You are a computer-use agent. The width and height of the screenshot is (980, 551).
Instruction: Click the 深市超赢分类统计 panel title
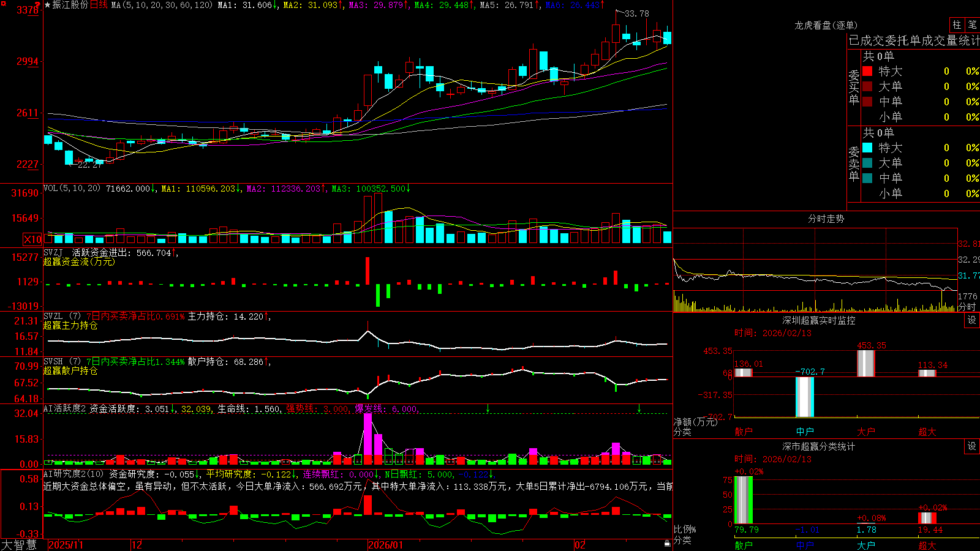click(819, 446)
